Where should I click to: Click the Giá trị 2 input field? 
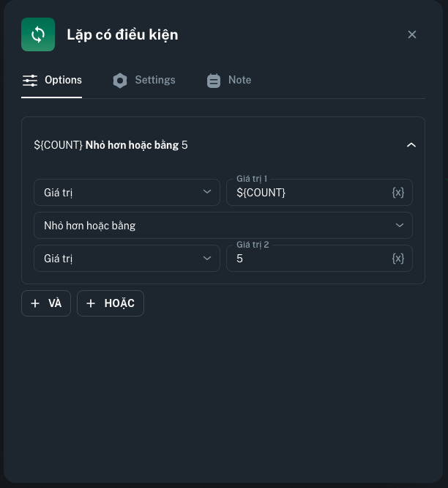(x=320, y=259)
